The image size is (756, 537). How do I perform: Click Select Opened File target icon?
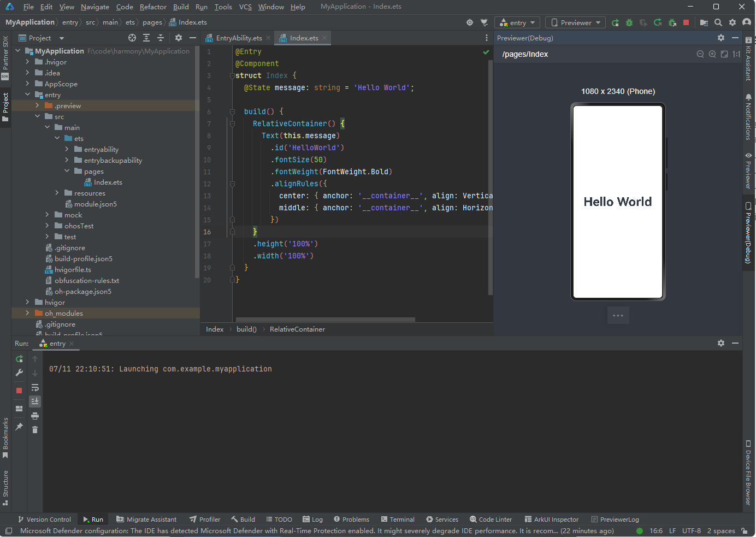point(132,38)
